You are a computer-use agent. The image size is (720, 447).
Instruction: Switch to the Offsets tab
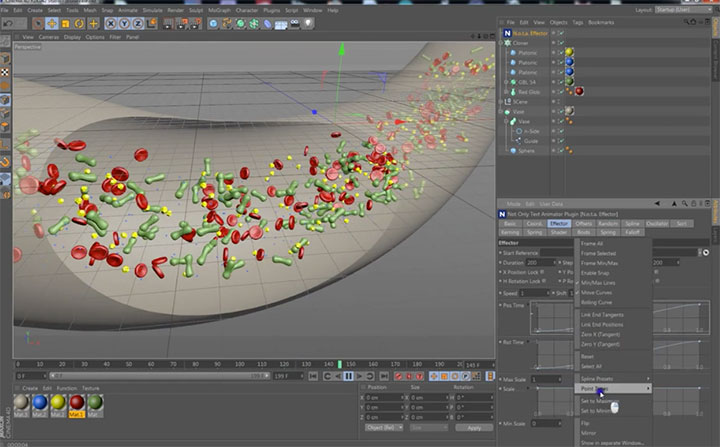584,224
